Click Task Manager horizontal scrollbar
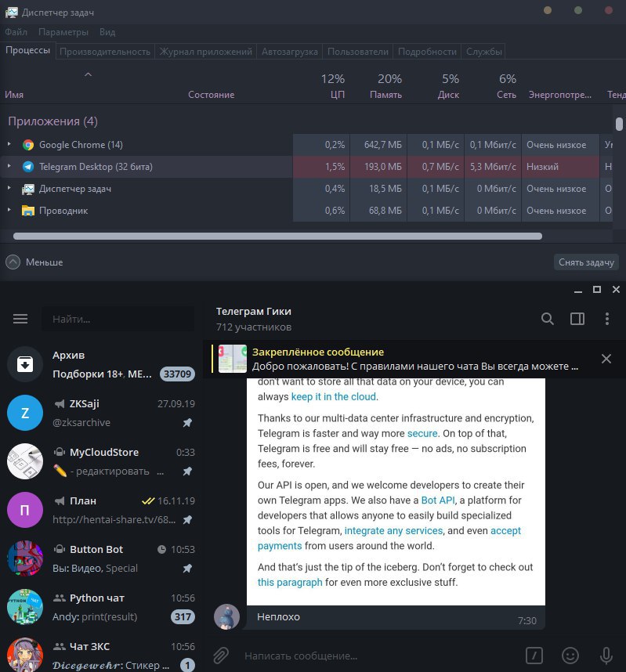Image resolution: width=626 pixels, height=672 pixels. [x=277, y=237]
